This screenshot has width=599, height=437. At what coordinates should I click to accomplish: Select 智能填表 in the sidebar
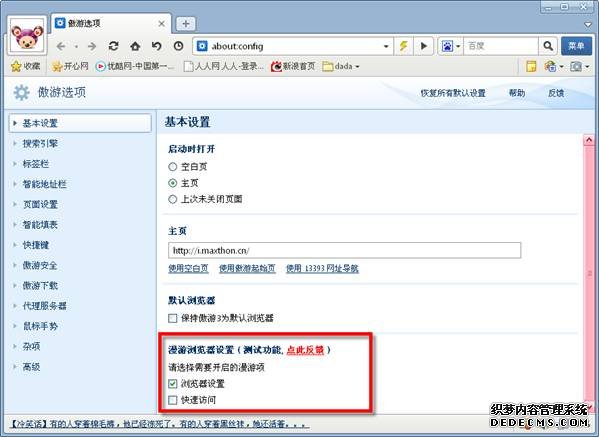point(40,225)
